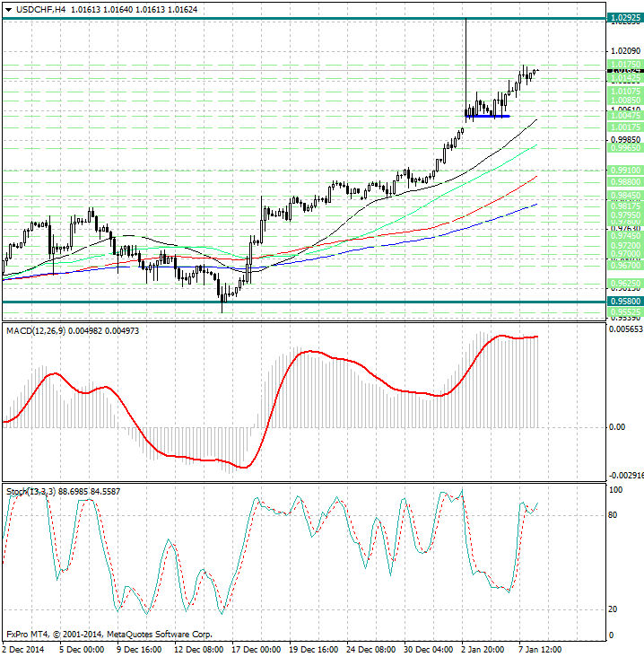Image resolution: width=644 pixels, height=657 pixels.
Task: Open the chart dropdown arrow beside USDCHF,H4
Action: (x=8, y=10)
